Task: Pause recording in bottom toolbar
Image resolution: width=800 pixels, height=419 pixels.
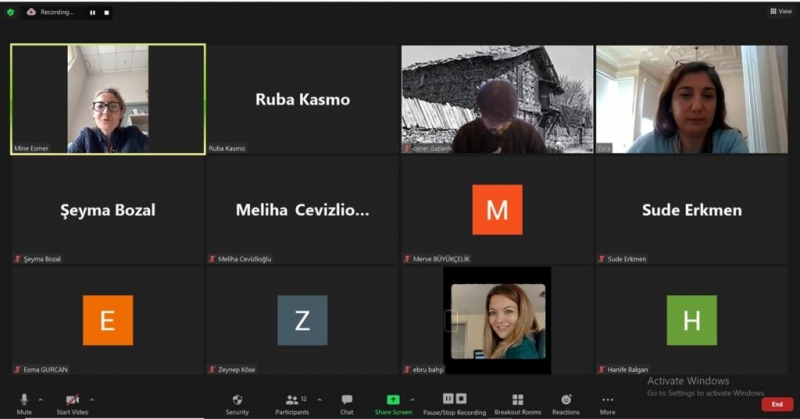Action: tap(448, 398)
